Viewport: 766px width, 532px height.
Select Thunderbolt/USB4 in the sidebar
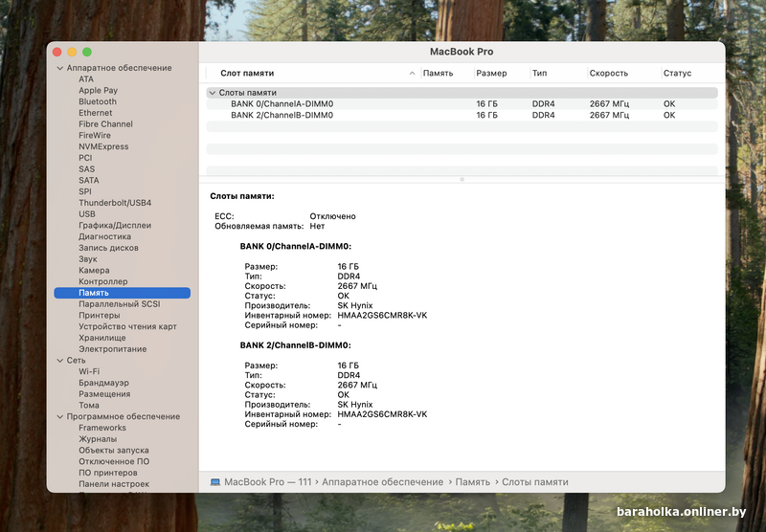(115, 203)
